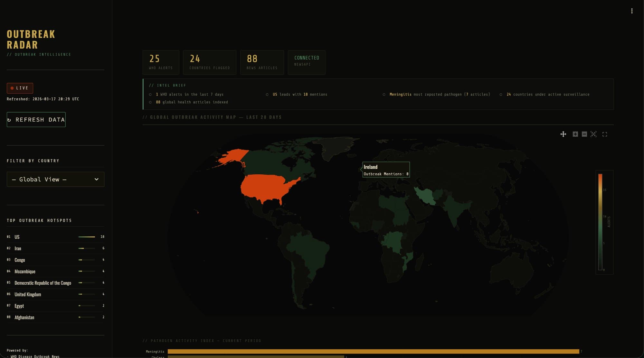Screen dimensions: 644x358
Task: Click the map color scale legend bar
Action: [x=600, y=222]
